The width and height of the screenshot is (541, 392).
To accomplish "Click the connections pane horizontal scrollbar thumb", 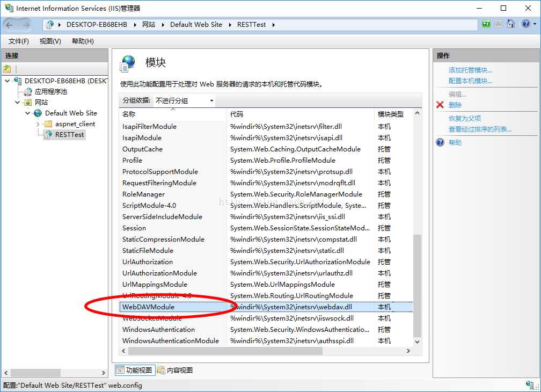I will (x=35, y=373).
